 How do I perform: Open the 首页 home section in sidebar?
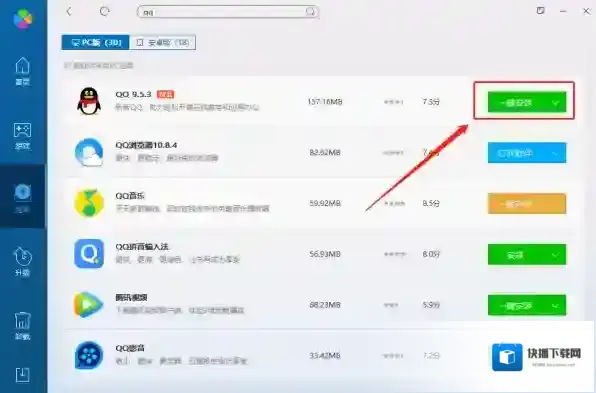coord(22,71)
